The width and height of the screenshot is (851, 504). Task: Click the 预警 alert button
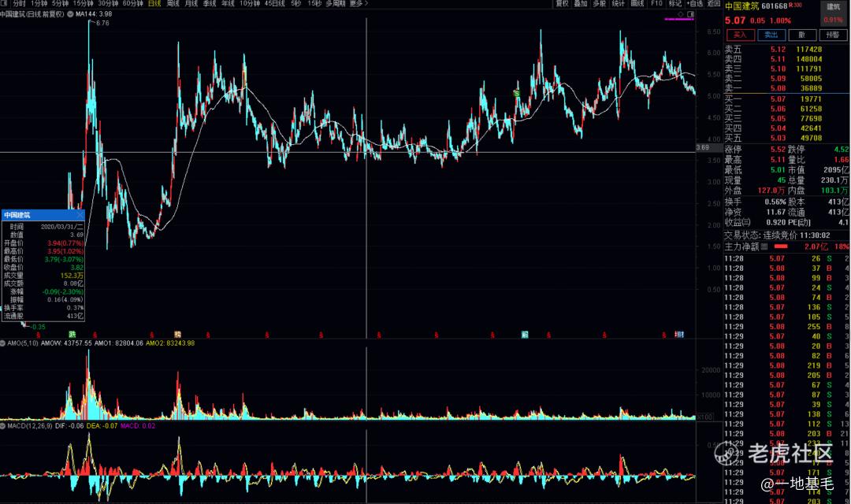(833, 35)
